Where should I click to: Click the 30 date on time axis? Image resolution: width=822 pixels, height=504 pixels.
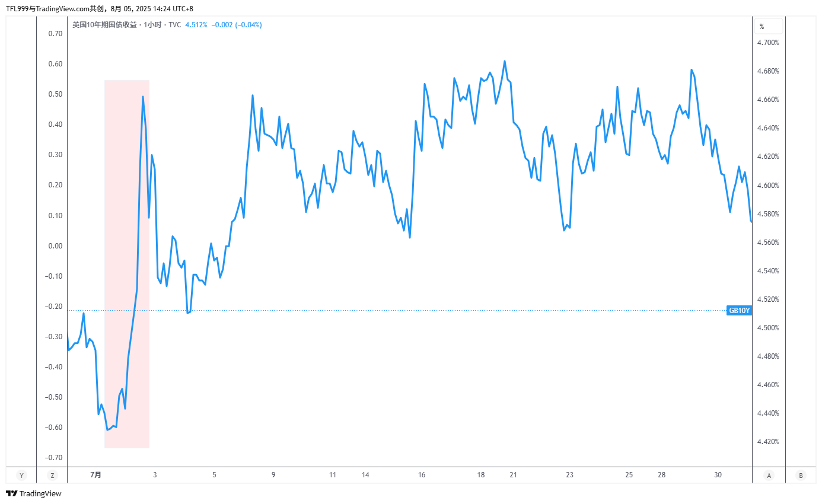pyautogui.click(x=718, y=475)
